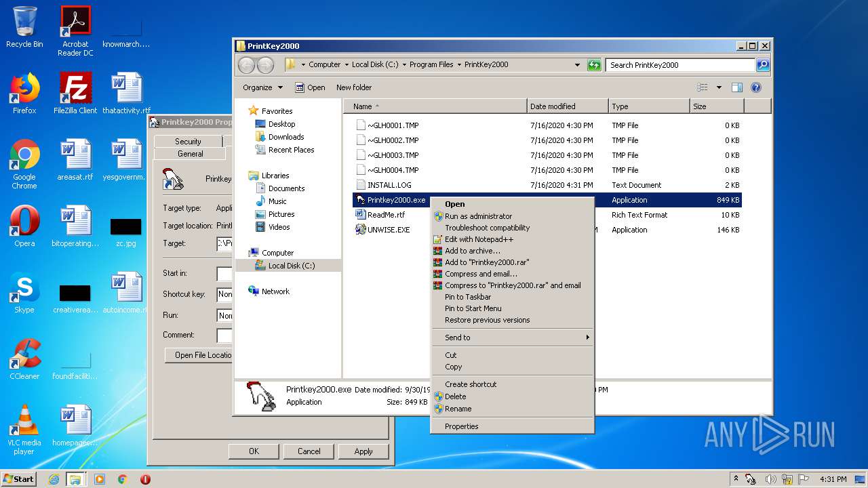Launch CCleaner desktop shortcut
This screenshot has height=488, width=868.
pos(24,359)
